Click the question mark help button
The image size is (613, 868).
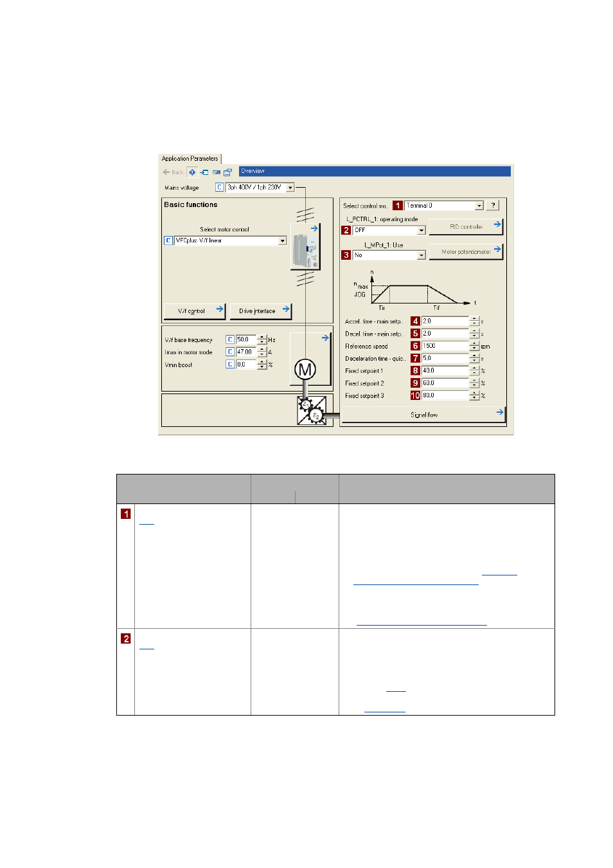(x=493, y=206)
